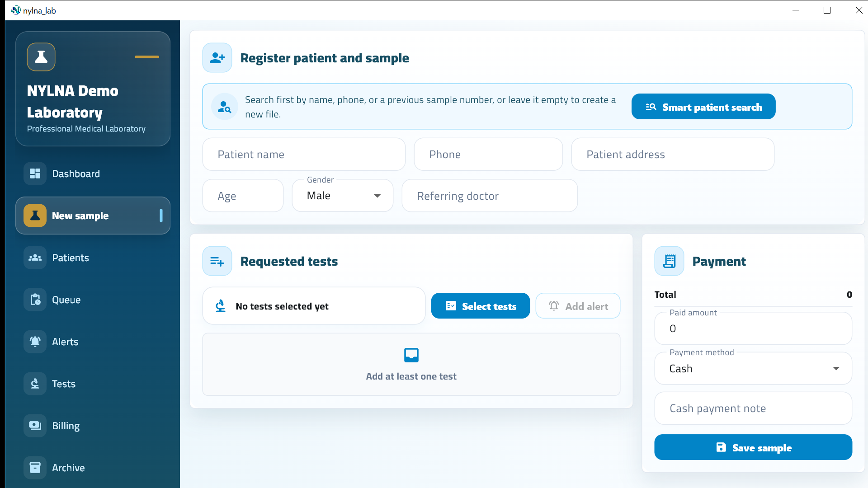
Task: Click the Requested tests list-add icon
Action: pyautogui.click(x=217, y=261)
